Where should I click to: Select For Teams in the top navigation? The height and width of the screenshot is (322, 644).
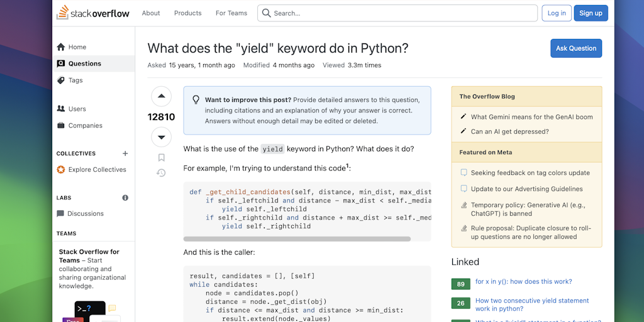(x=231, y=13)
